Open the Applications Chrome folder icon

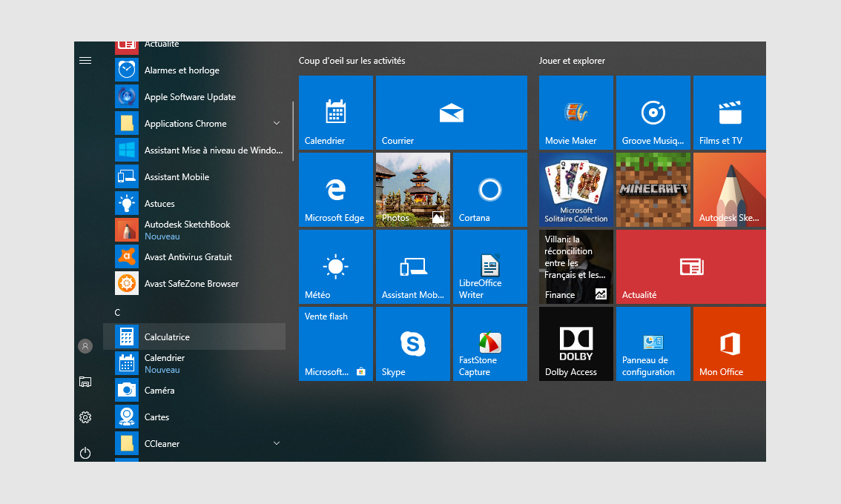click(x=127, y=123)
